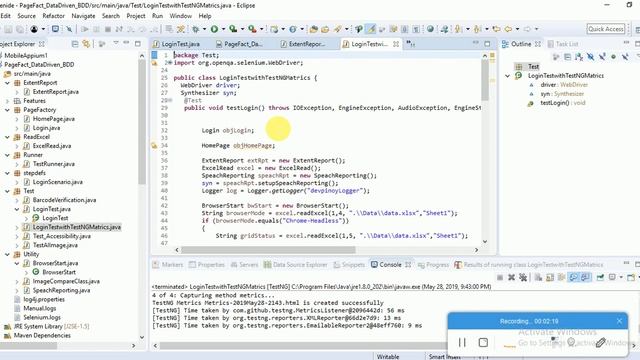
Task: Toggle Hide Static Members in Outline toolbar
Action: point(602,57)
